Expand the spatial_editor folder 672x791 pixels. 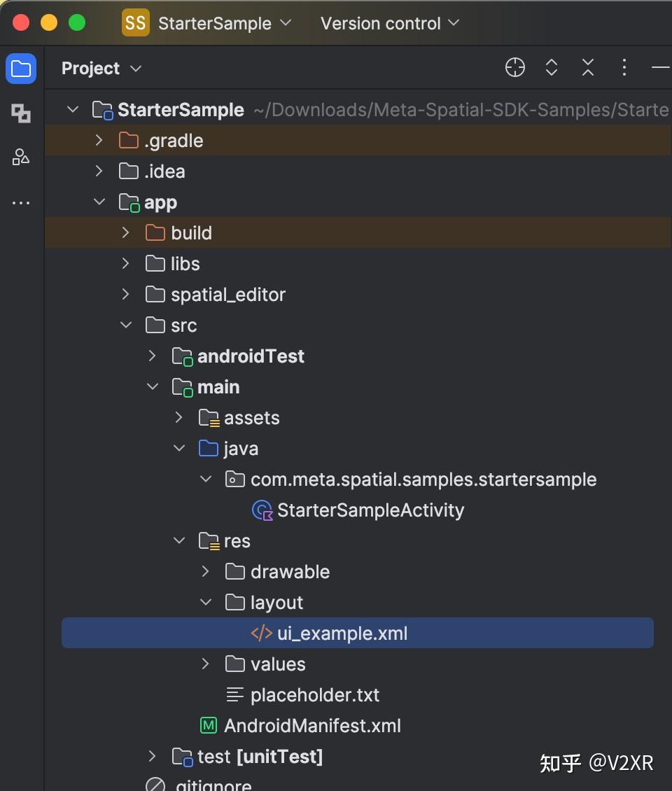coord(125,294)
